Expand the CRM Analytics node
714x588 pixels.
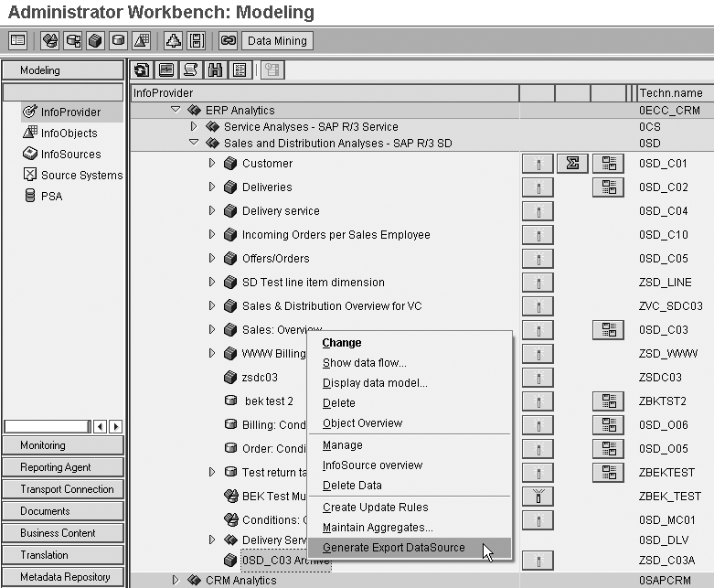pyautogui.click(x=176, y=580)
